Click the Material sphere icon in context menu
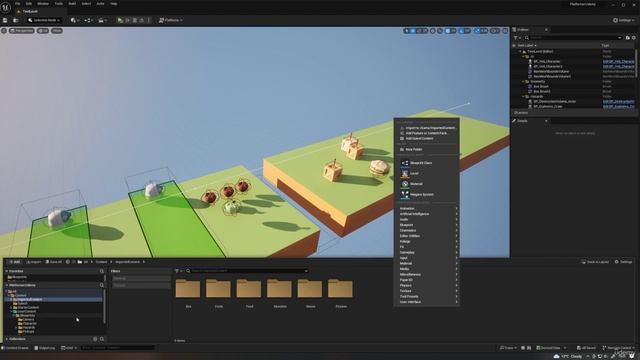 [x=404, y=184]
